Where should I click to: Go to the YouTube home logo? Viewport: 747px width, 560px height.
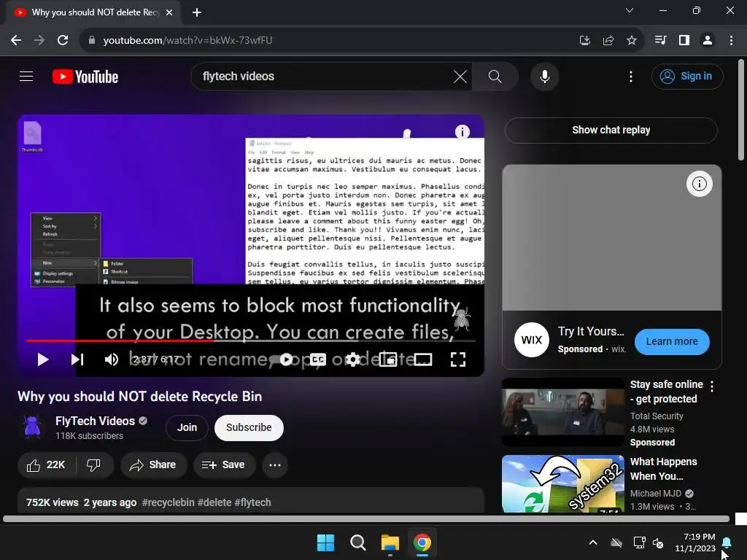(85, 77)
